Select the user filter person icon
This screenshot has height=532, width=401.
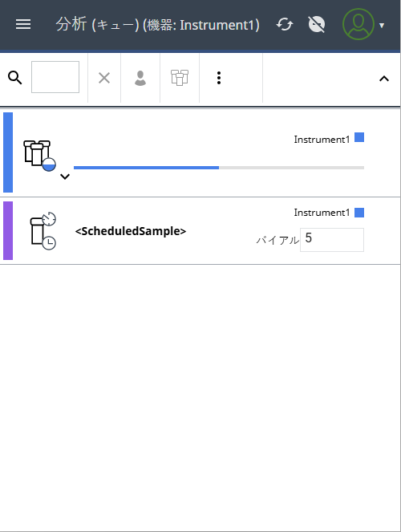pos(140,78)
